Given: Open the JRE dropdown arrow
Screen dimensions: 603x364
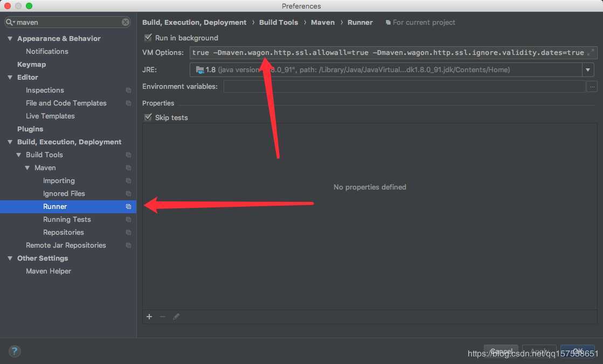Looking at the screenshot, I should coord(587,69).
